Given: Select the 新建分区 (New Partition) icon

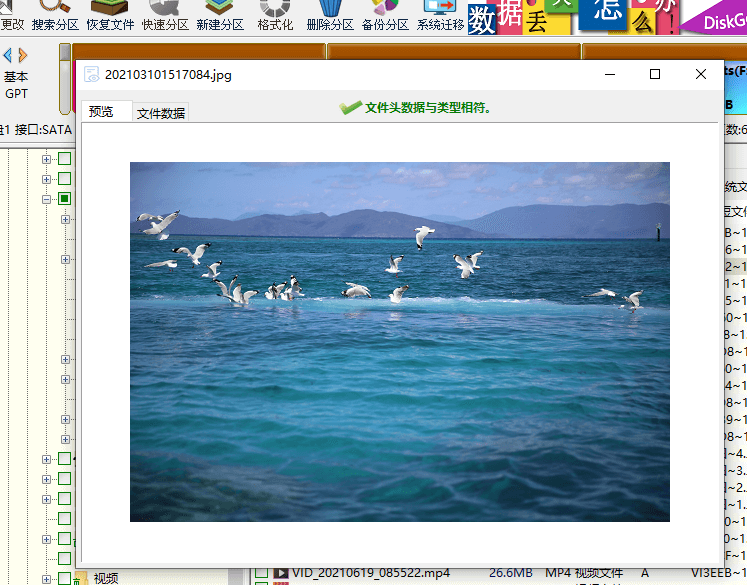Looking at the screenshot, I should [x=220, y=16].
